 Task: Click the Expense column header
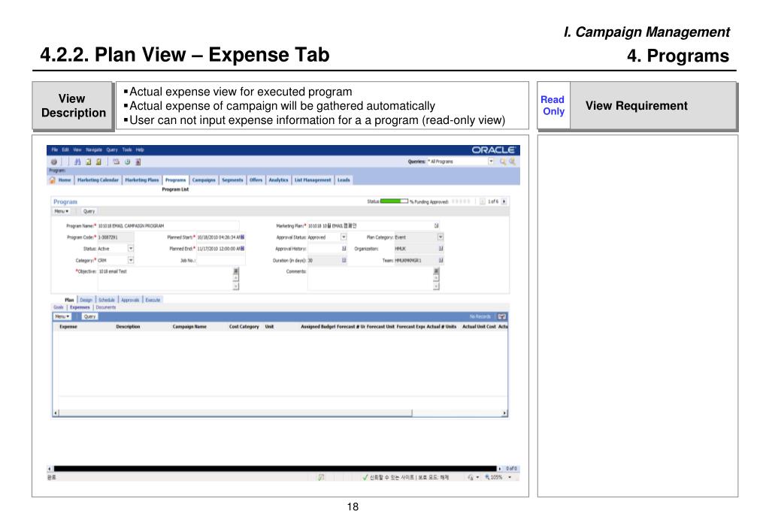pos(68,327)
